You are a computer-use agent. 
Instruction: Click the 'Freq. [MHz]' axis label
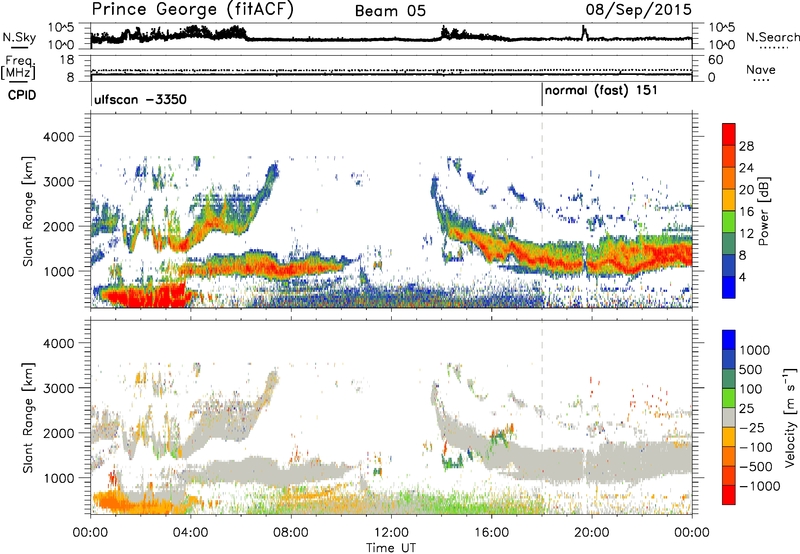18,68
